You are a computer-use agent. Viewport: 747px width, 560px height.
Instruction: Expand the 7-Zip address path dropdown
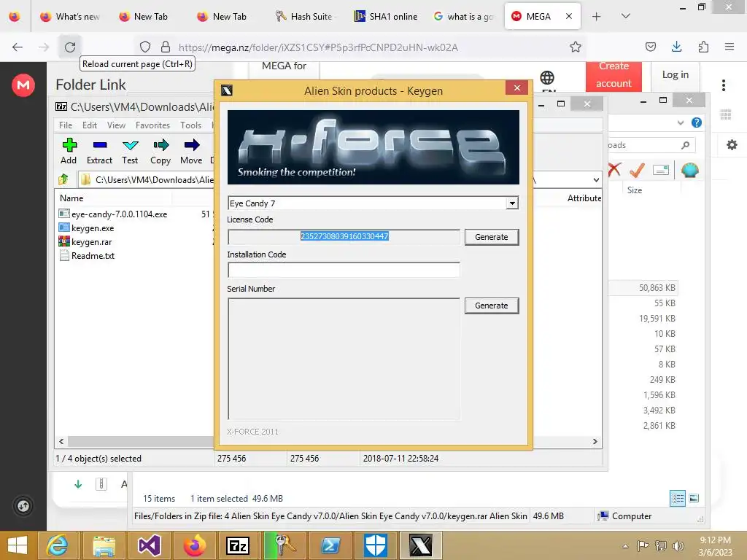tap(596, 179)
